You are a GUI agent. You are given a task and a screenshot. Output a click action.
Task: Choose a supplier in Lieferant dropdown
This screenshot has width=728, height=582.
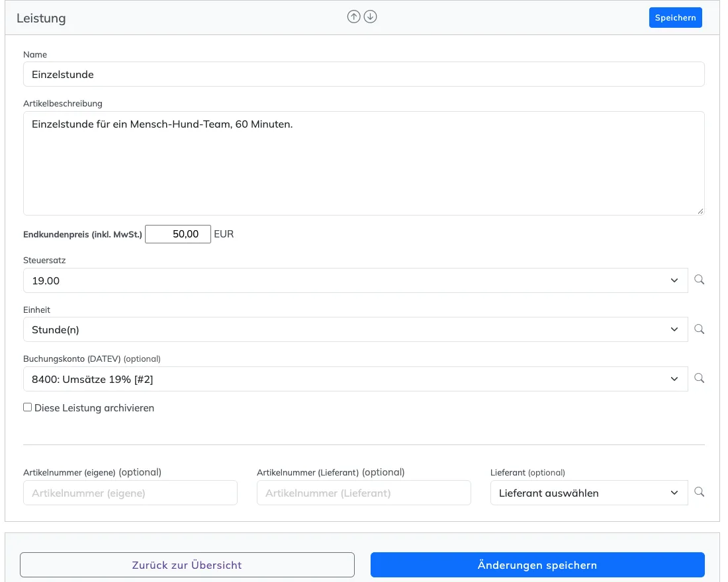click(x=589, y=493)
